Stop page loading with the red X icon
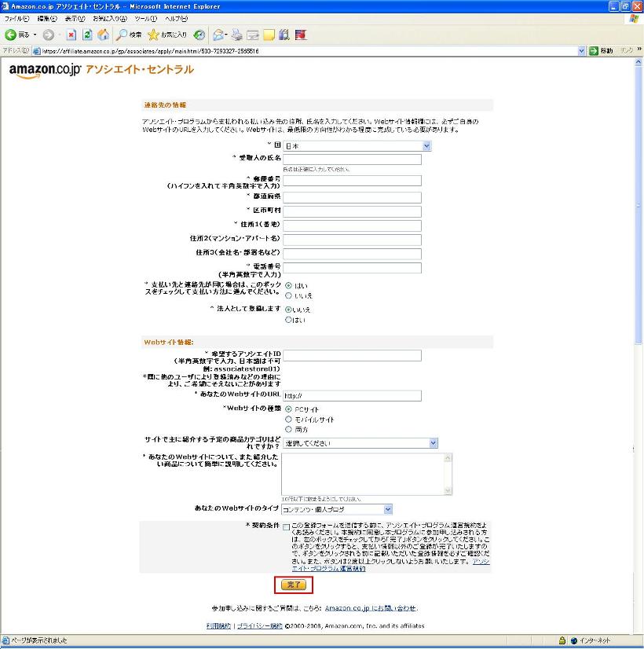This screenshot has height=649, width=644. coord(71,35)
